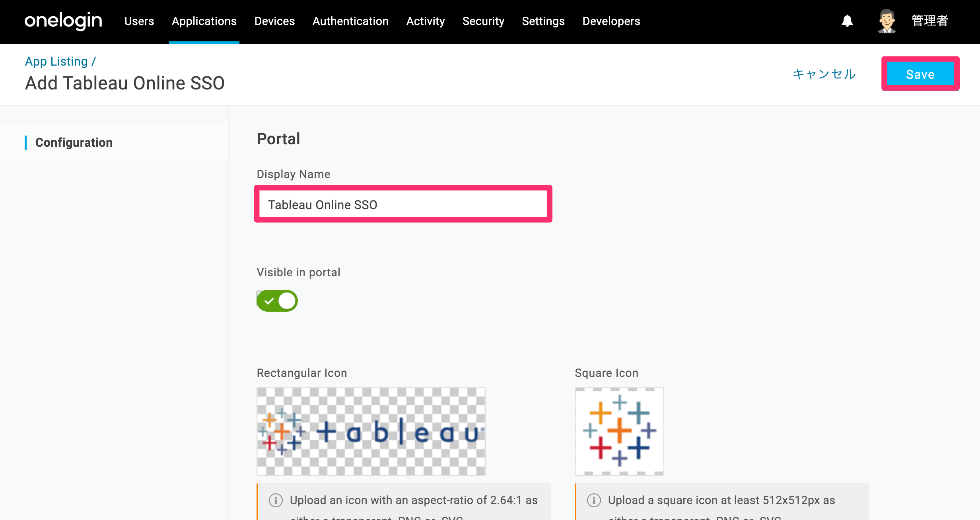Open the Applications menu
The width and height of the screenshot is (980, 520).
[204, 21]
